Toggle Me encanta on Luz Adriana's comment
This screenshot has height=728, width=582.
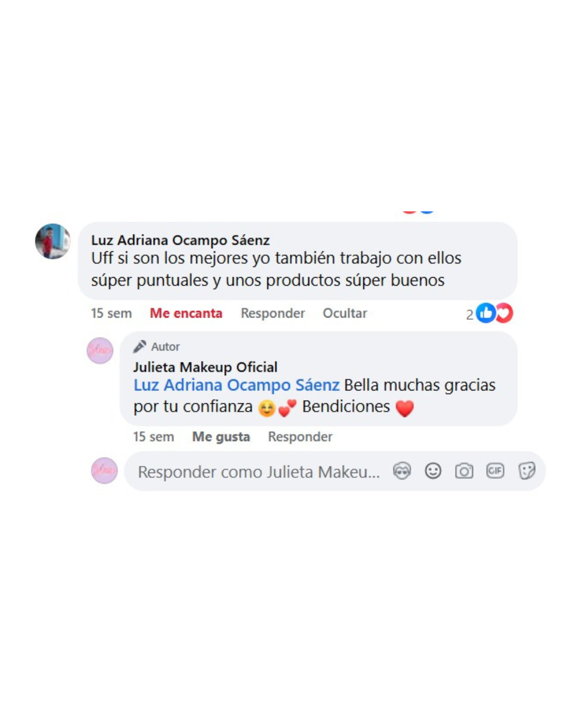point(186,313)
